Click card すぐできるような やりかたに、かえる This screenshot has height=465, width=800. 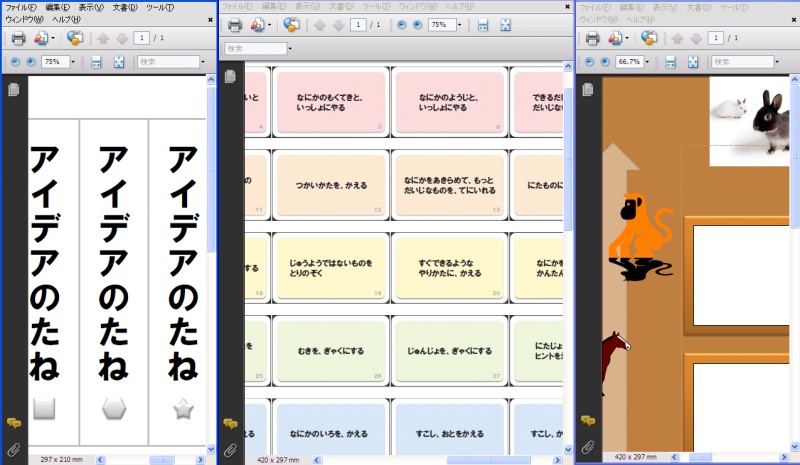tap(449, 268)
